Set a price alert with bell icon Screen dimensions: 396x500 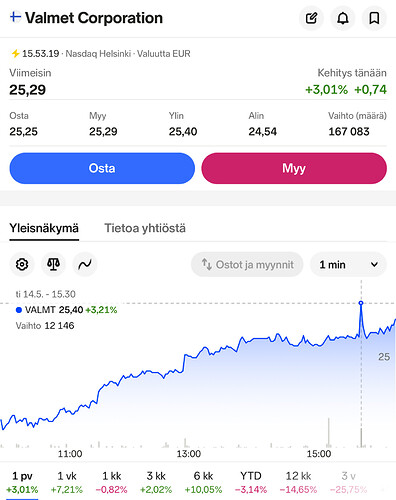tap(343, 18)
